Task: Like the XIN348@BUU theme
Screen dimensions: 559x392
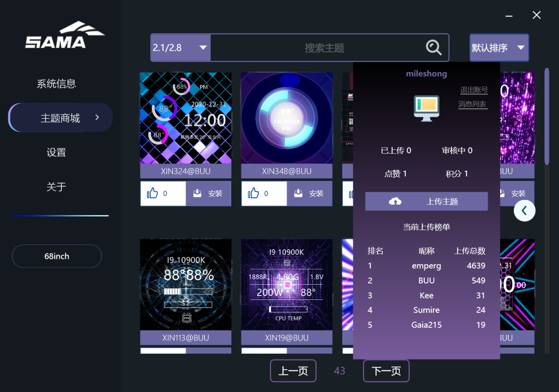Action: 264,193
